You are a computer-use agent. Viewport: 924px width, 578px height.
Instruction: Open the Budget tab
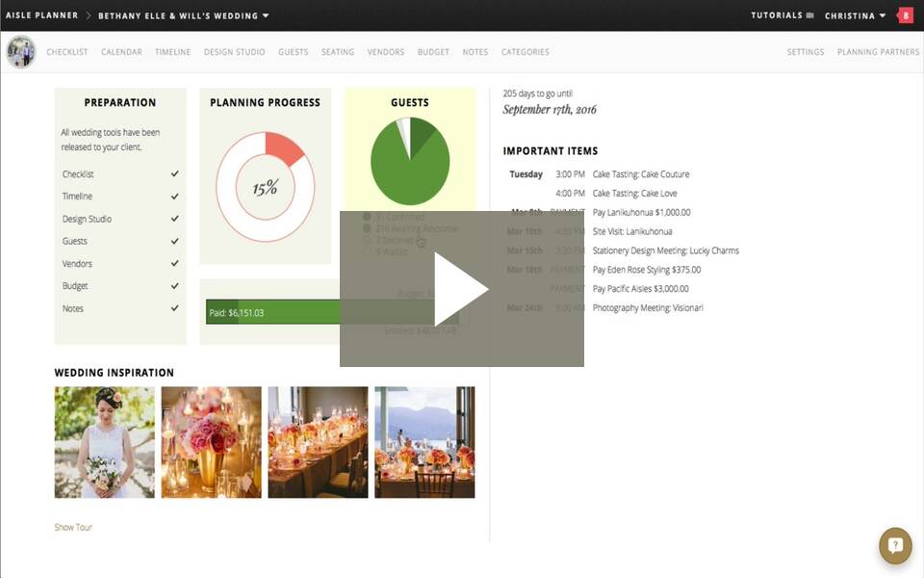tap(433, 52)
